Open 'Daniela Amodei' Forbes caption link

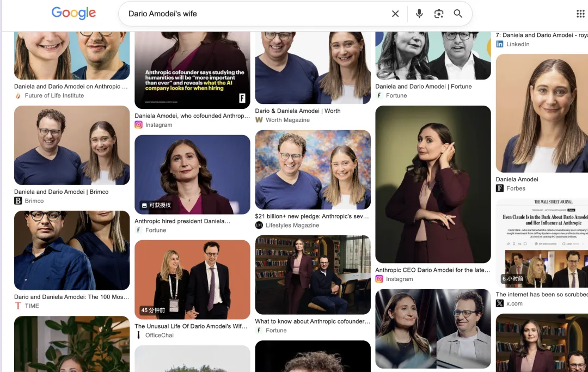click(x=517, y=180)
